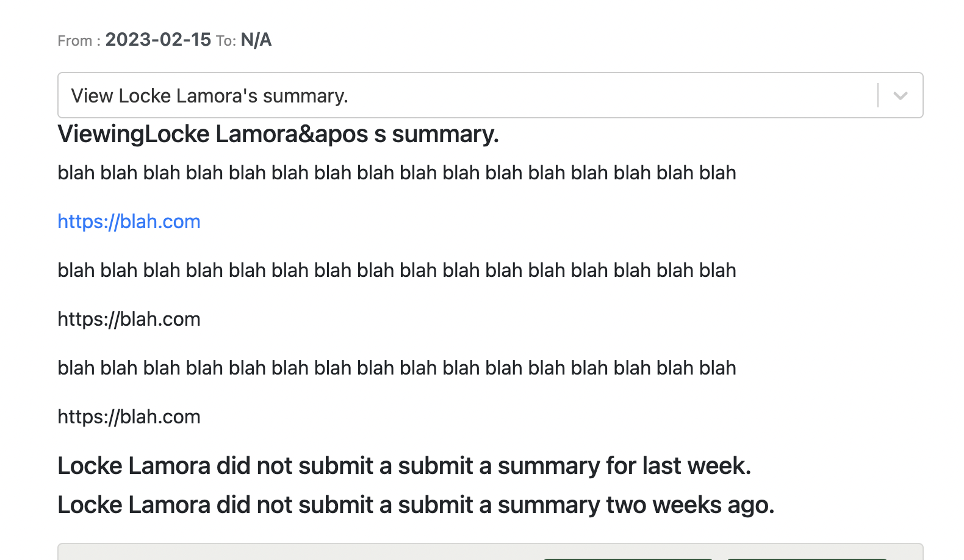This screenshot has height=560, width=964.
Task: Click the second, unlinked https://blah.com text
Action: (129, 319)
